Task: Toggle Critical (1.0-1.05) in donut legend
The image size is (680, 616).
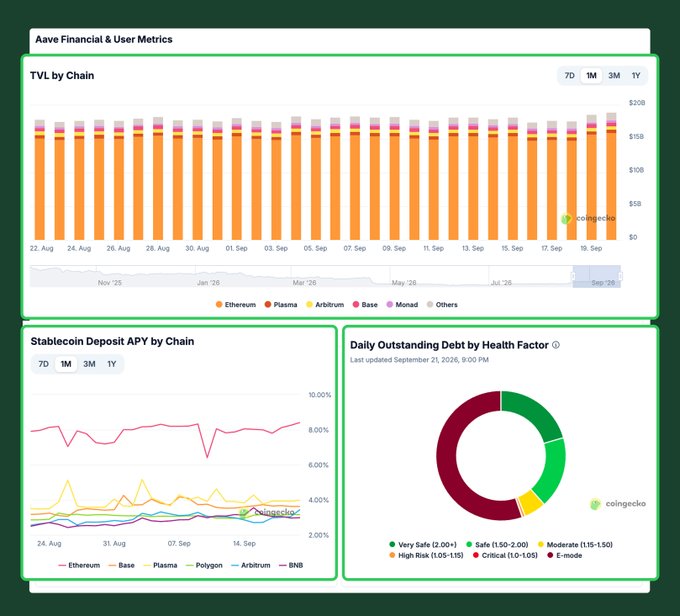Action: pos(505,555)
